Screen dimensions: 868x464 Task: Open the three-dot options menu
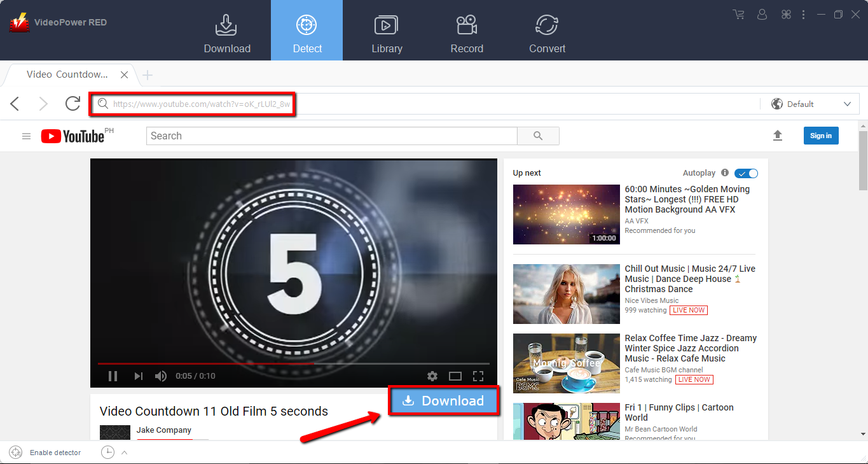(803, 14)
